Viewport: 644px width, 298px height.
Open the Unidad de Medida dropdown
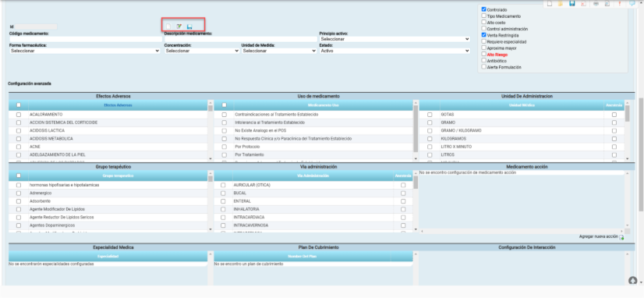point(279,51)
